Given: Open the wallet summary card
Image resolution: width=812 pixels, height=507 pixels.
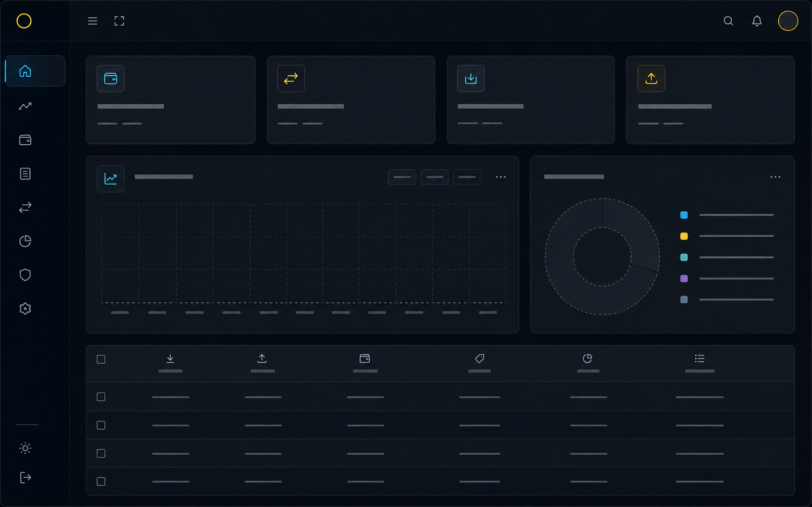Looking at the screenshot, I should click(x=171, y=100).
